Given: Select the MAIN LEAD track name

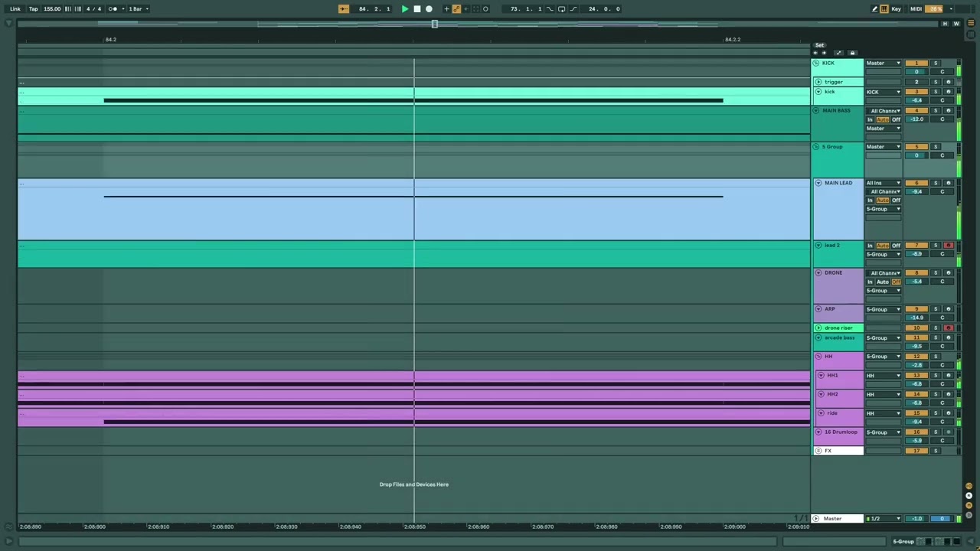Looking at the screenshot, I should (838, 183).
